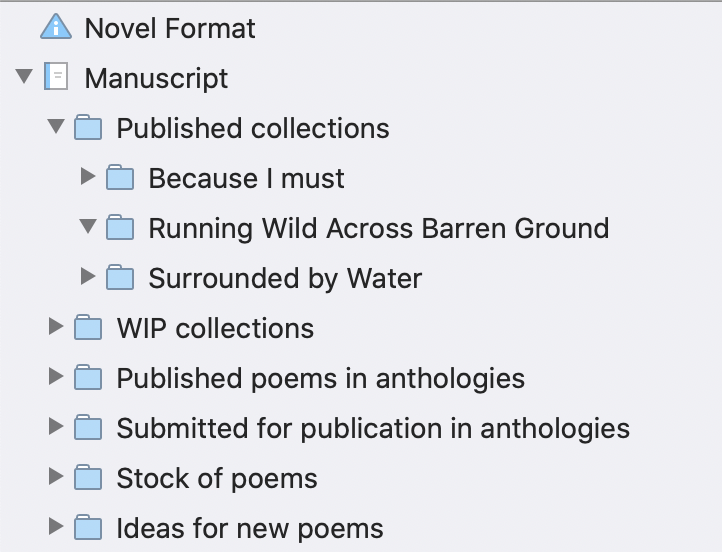This screenshot has height=552, width=722.
Task: Click the Manuscript document icon
Action: pyautogui.click(x=56, y=76)
